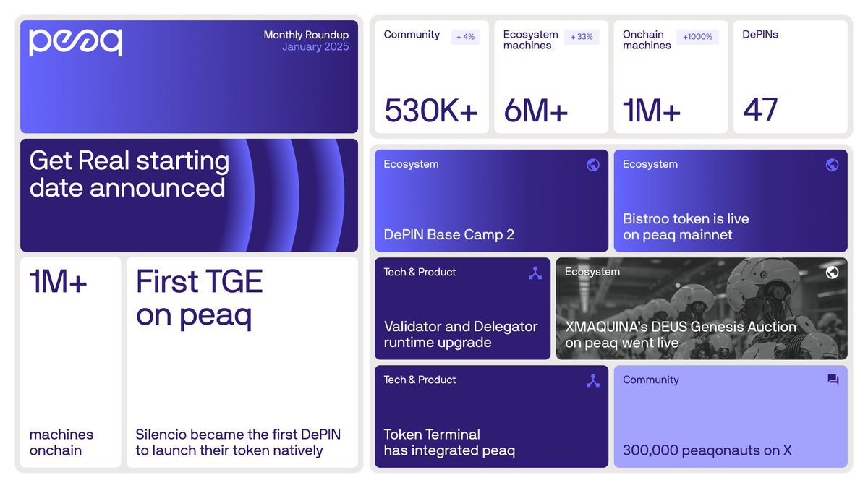868x488 pixels.
Task: Click 'machines onchain' caption text
Action: pos(61,442)
